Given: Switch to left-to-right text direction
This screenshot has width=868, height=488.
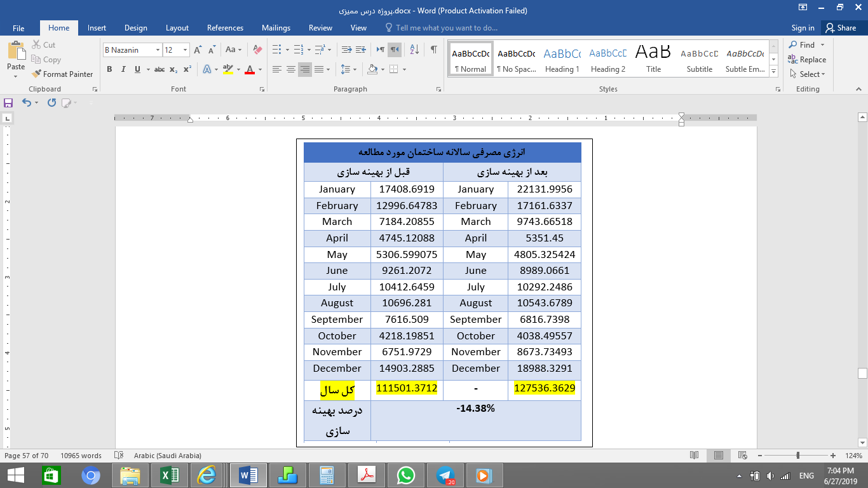Looking at the screenshot, I should pos(380,50).
